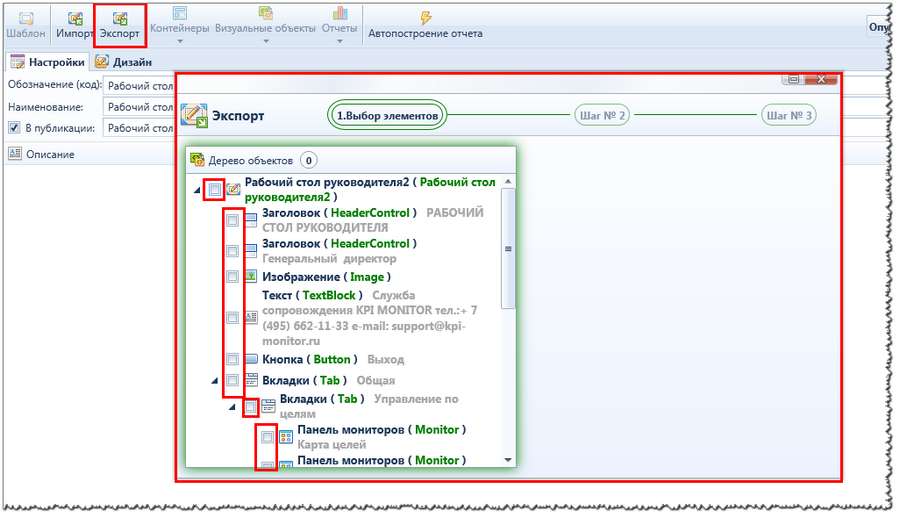Select the Кнопка (Button) Выход tree item
The width and height of the screenshot is (900, 518).
click(x=333, y=359)
